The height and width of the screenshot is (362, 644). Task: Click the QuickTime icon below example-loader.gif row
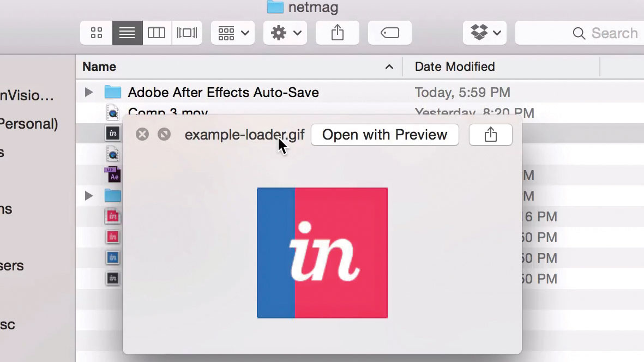(112, 154)
